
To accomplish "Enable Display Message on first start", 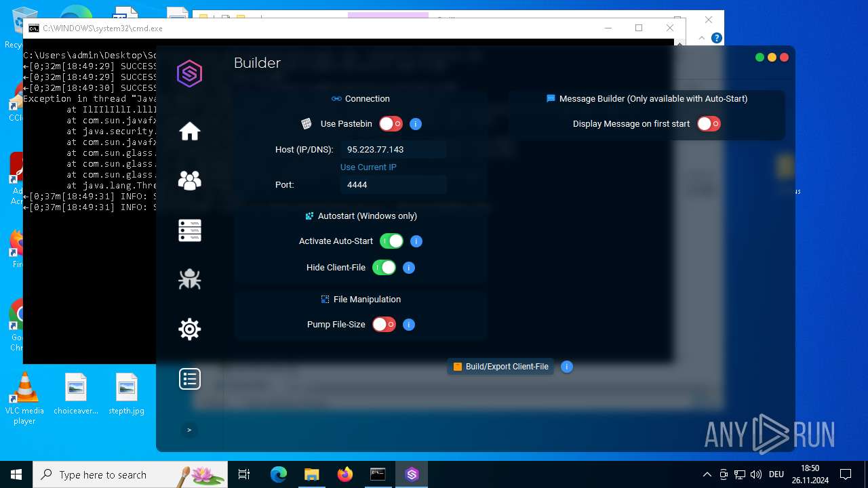I will tap(709, 123).
